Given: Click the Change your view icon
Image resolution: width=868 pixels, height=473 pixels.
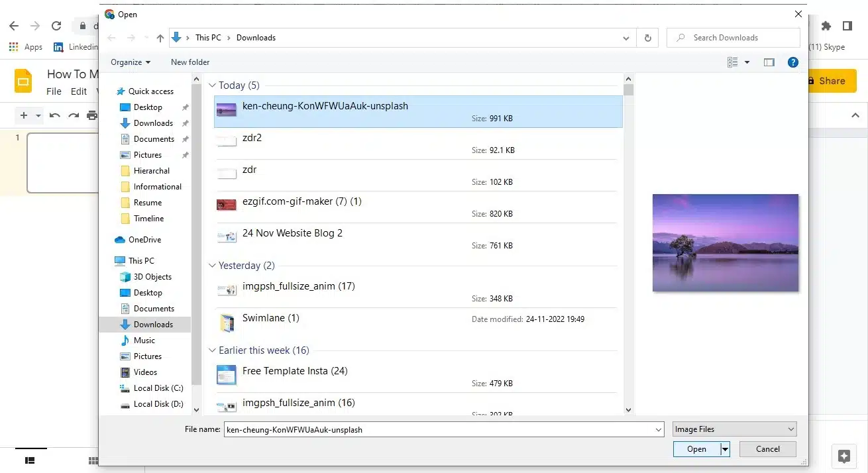Looking at the screenshot, I should click(x=733, y=62).
